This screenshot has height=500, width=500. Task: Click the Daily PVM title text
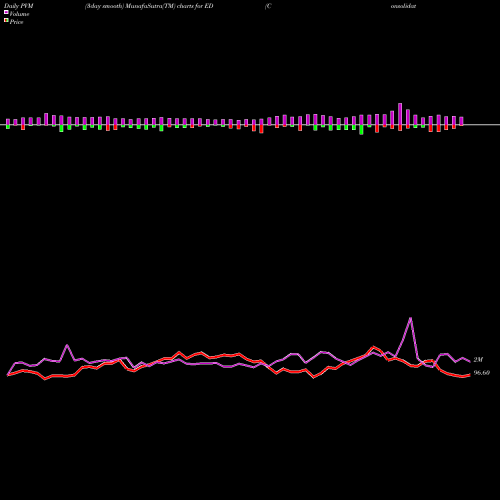(19, 6)
